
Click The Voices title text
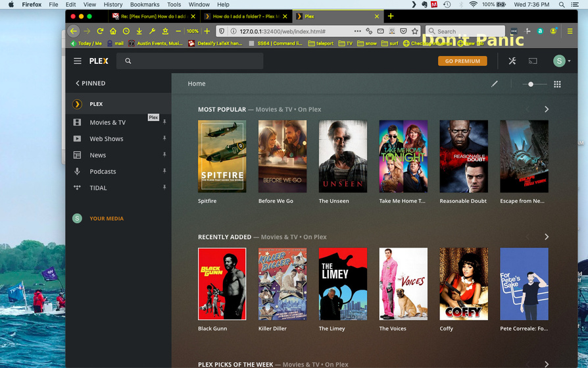coord(393,329)
